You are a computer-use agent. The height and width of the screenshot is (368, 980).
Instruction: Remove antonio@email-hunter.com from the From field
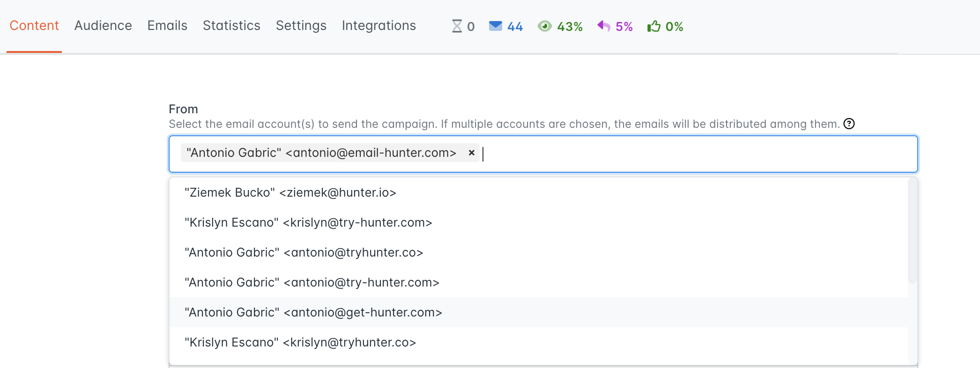[x=472, y=153]
